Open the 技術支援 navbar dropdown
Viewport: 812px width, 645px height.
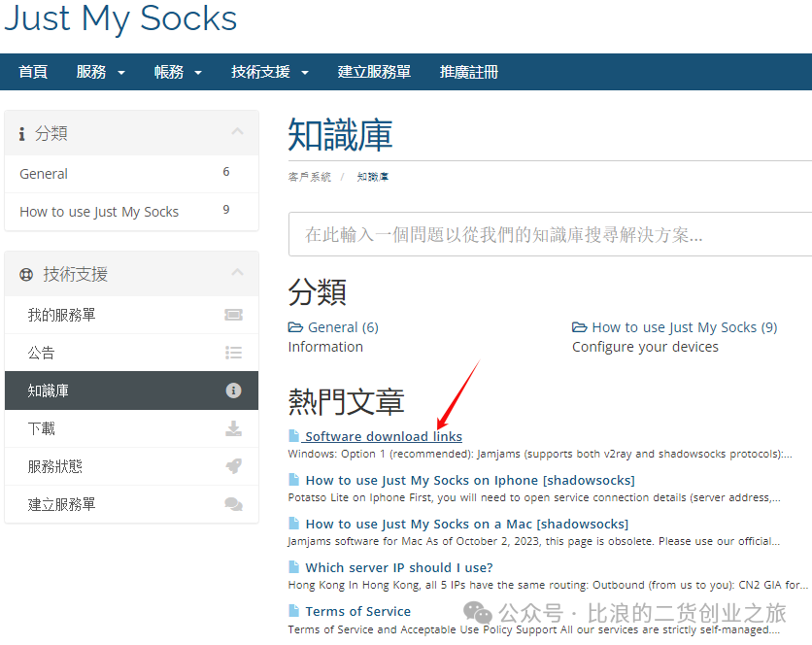[270, 72]
